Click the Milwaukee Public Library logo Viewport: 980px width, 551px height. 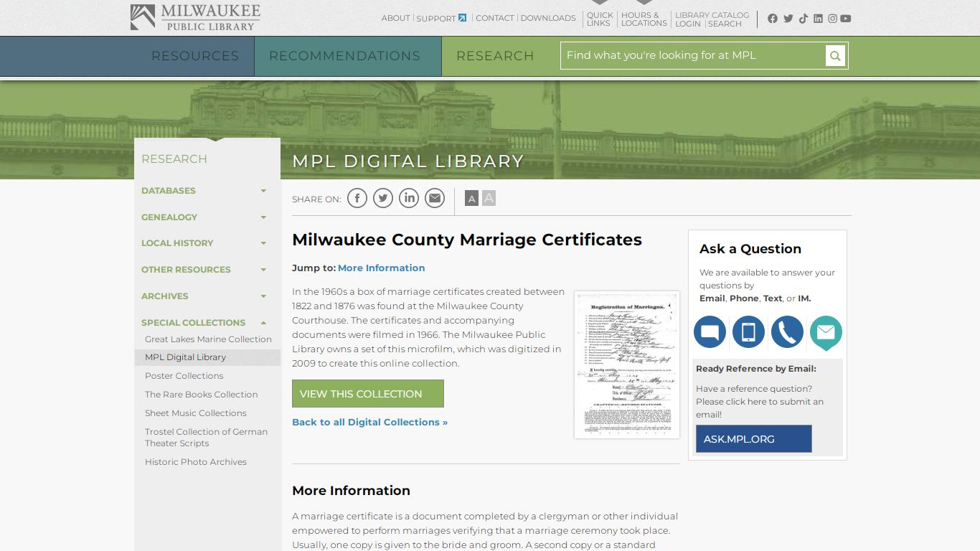pyautogui.click(x=195, y=17)
